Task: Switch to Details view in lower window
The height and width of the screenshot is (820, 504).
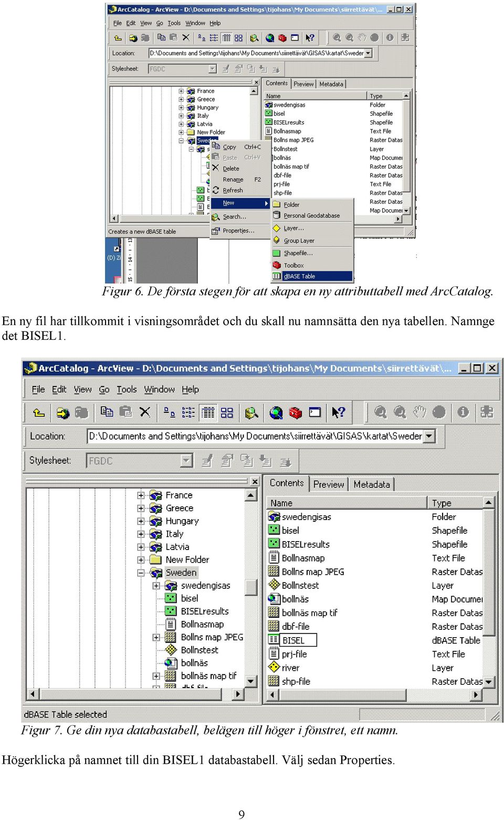Action: 208,412
